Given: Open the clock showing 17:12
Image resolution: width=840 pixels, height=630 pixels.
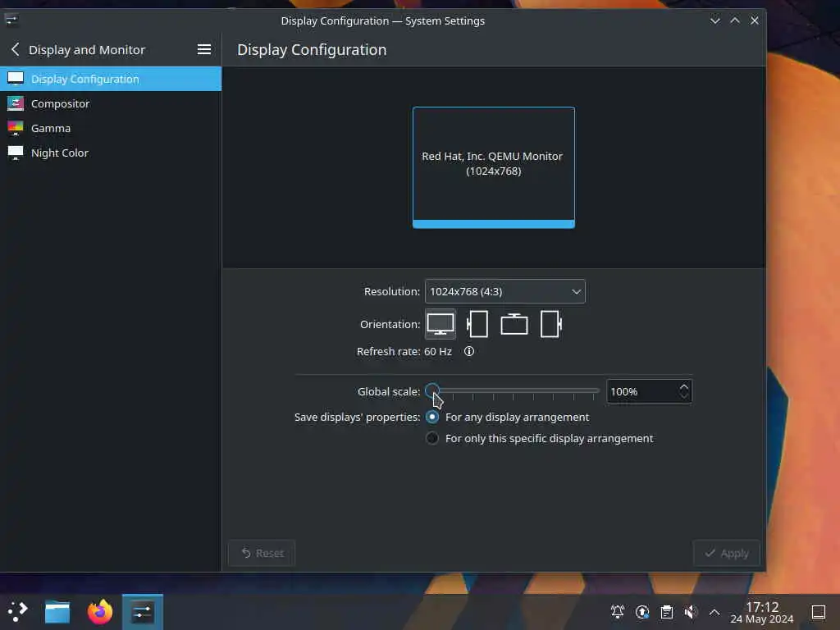Looking at the screenshot, I should coord(762,612).
